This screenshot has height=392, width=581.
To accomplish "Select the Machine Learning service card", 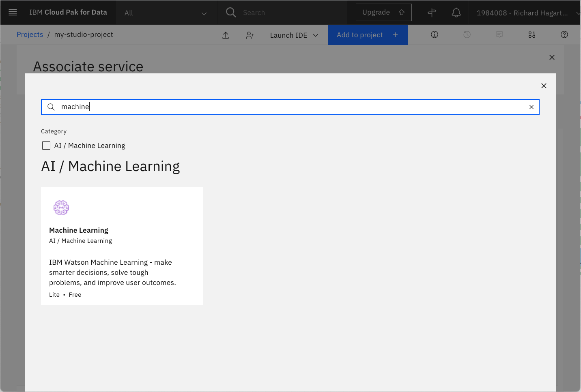I will click(122, 246).
